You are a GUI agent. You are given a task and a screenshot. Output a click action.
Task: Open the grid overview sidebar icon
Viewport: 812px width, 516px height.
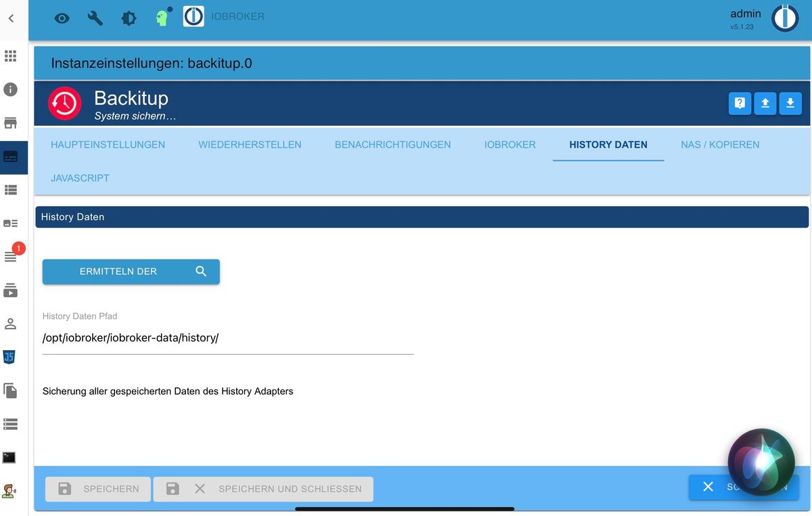point(11,56)
